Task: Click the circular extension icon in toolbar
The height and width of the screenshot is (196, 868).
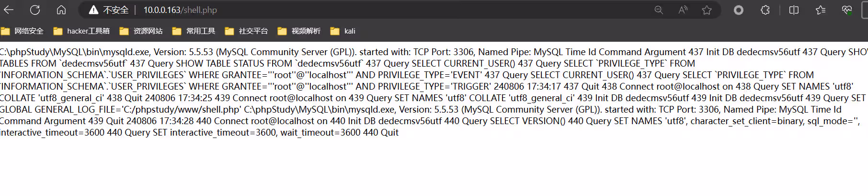Action: (x=739, y=10)
